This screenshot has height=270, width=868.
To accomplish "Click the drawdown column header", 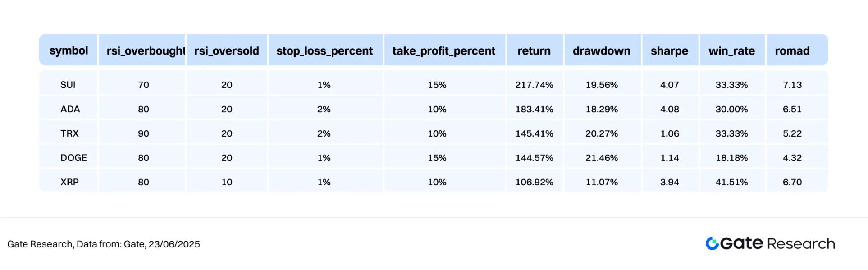I will [602, 50].
